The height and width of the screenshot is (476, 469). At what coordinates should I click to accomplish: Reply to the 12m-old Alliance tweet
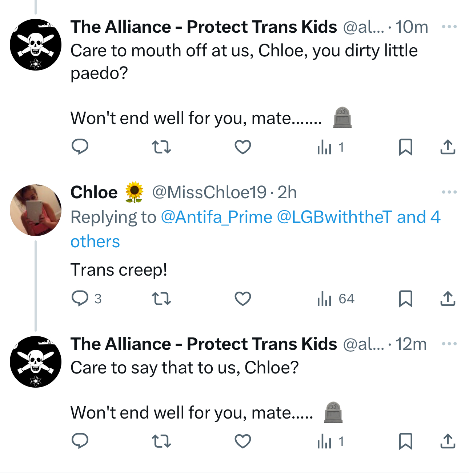[80, 441]
